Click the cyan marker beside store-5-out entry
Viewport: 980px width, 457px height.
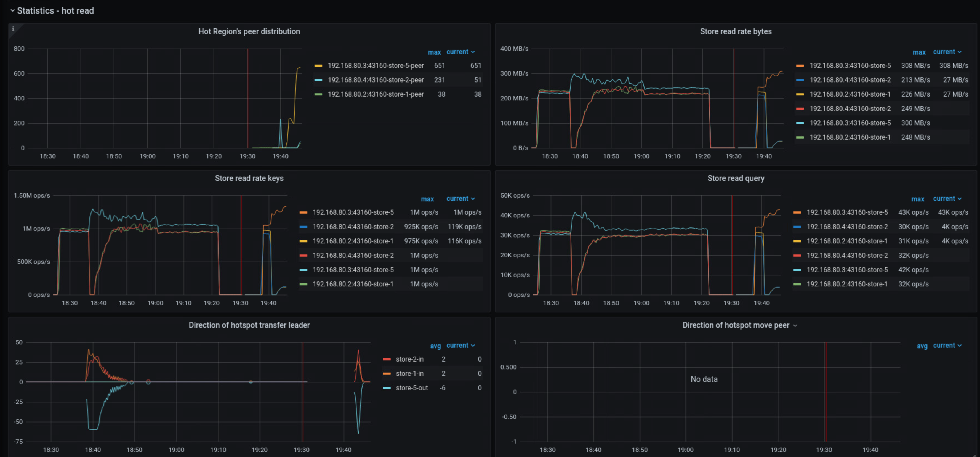[x=387, y=388]
